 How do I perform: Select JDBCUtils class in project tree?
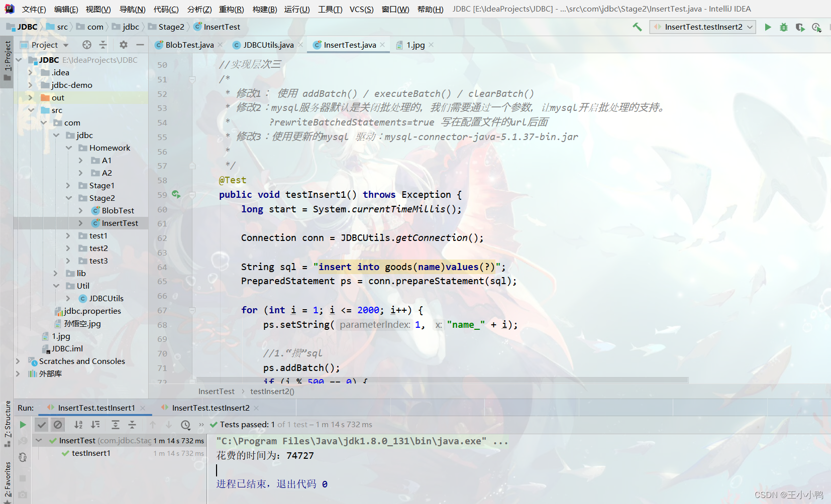[x=106, y=298]
